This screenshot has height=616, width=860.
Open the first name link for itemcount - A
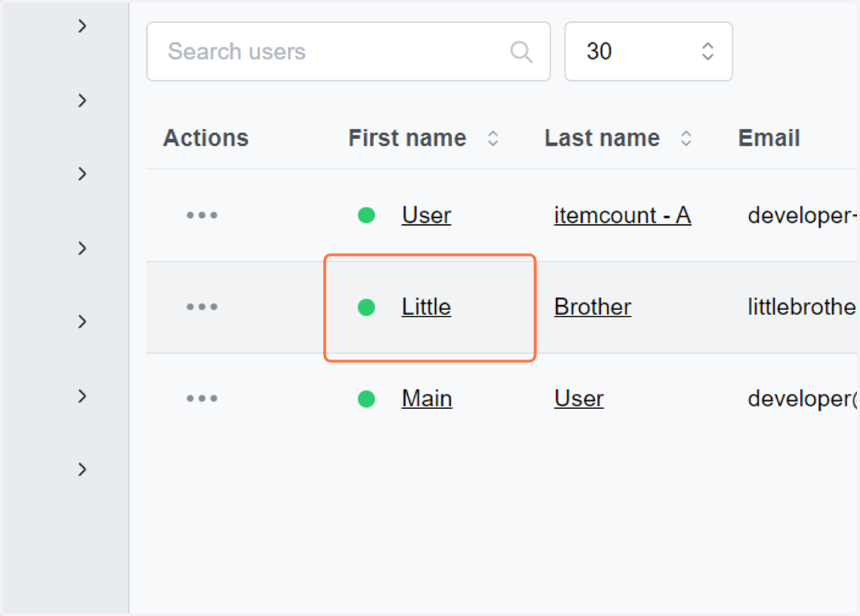coord(426,215)
